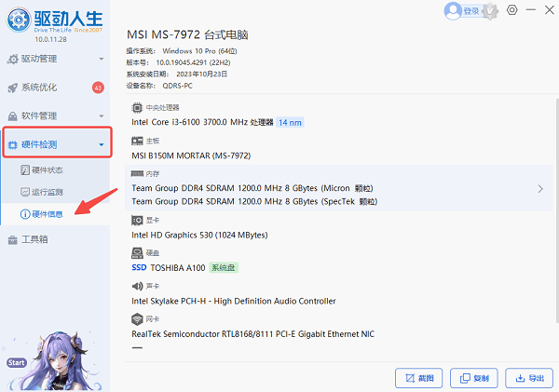This screenshot has width=559, height=392.
Task: Select the 硬件信息 submenu item
Action: coord(47,214)
